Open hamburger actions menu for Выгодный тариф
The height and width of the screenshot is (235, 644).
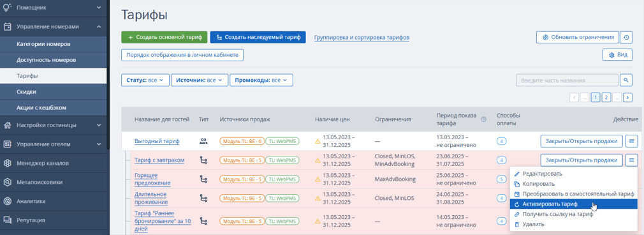(x=631, y=141)
